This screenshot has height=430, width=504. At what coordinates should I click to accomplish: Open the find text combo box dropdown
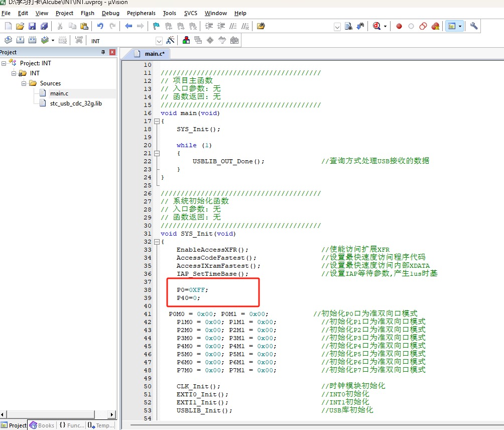tap(337, 27)
